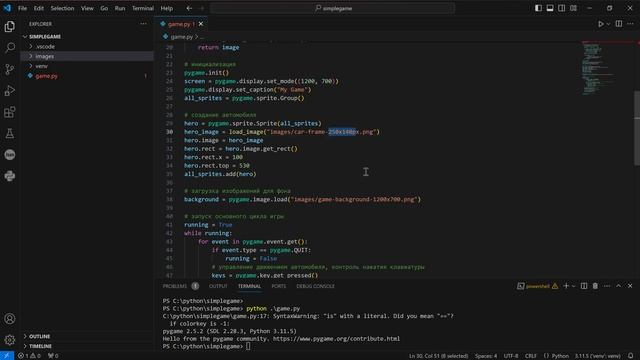The height and width of the screenshot is (360, 640).
Task: Go forward with the navigation arrow
Action: tap(202, 8)
